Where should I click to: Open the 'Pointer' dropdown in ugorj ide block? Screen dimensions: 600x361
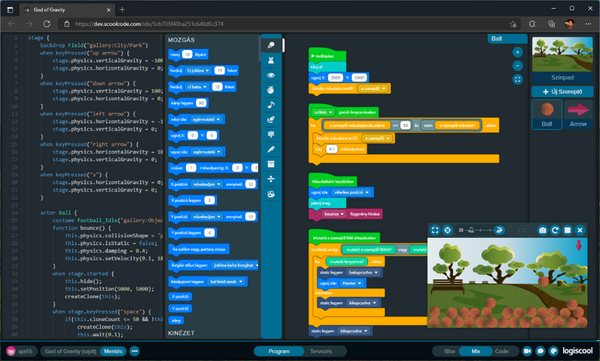[351, 283]
